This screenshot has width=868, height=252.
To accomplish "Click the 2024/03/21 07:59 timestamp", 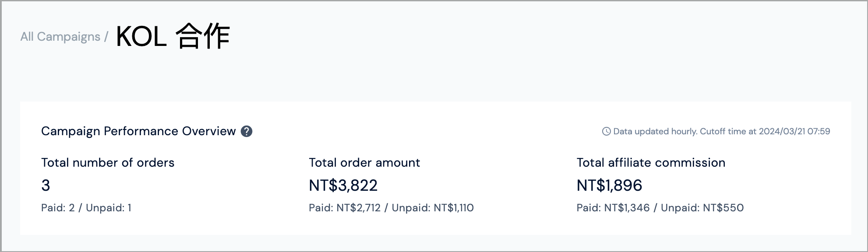I will (x=794, y=131).
